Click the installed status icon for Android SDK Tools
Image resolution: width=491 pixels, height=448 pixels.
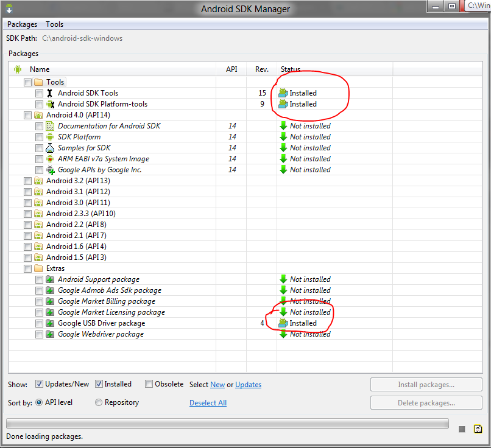[x=283, y=93]
